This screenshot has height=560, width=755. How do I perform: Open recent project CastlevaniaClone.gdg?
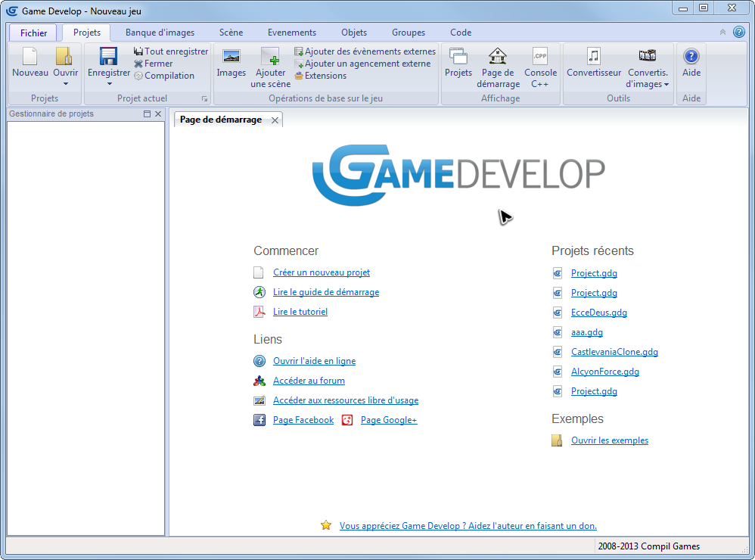click(x=614, y=353)
